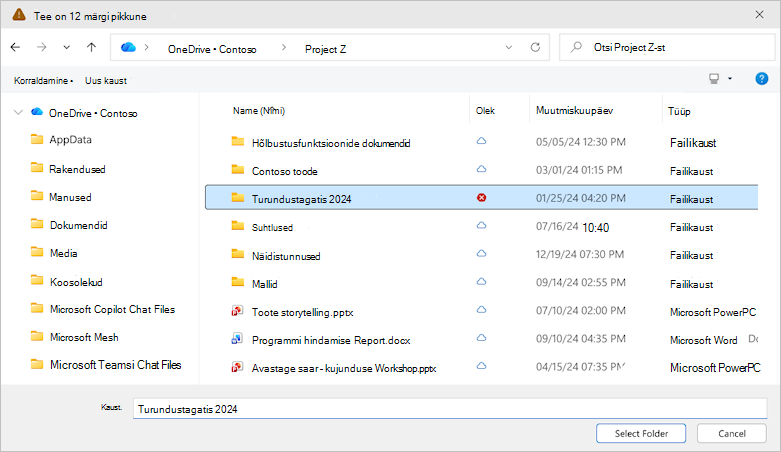Select the Näidistunnused folder
Image resolution: width=781 pixels, height=452 pixels.
[286, 256]
